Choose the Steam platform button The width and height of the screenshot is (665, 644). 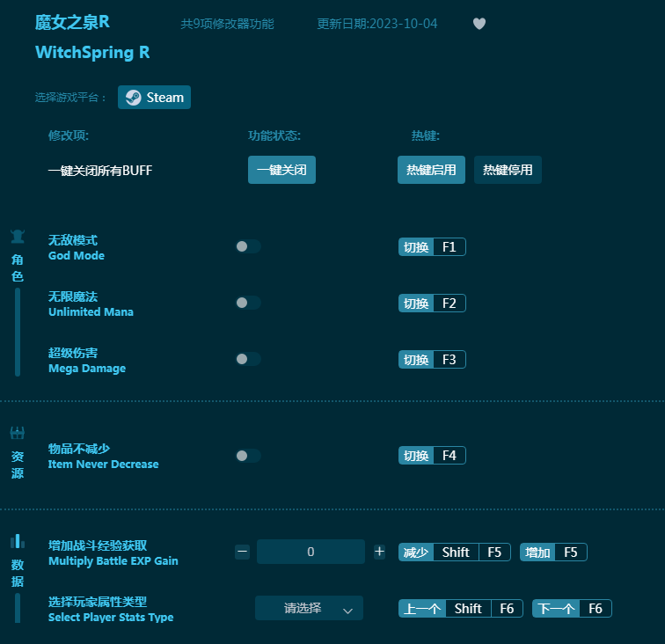click(155, 98)
